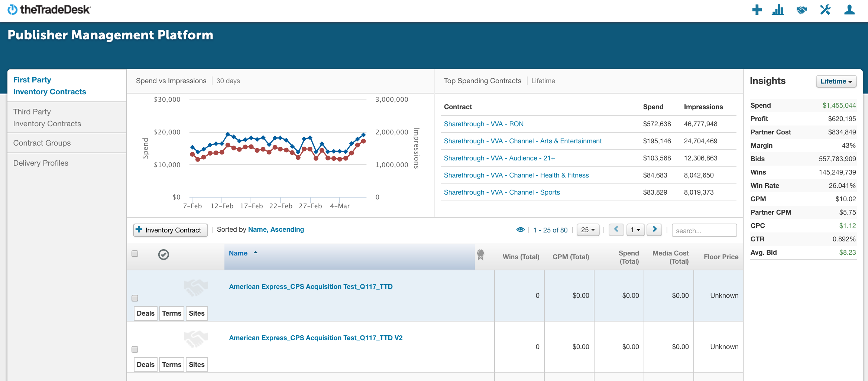Click Spend (Total) column header
This screenshot has width=868, height=381.
tap(629, 257)
